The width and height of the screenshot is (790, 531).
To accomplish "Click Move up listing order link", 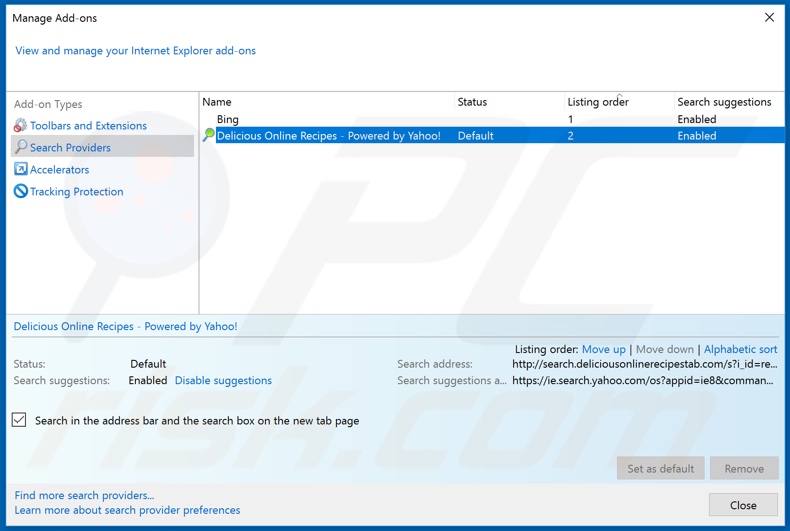I will click(x=604, y=349).
